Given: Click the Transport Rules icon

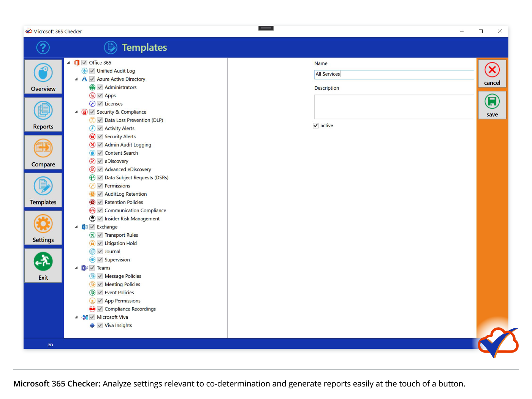Looking at the screenshot, I should 92,235.
